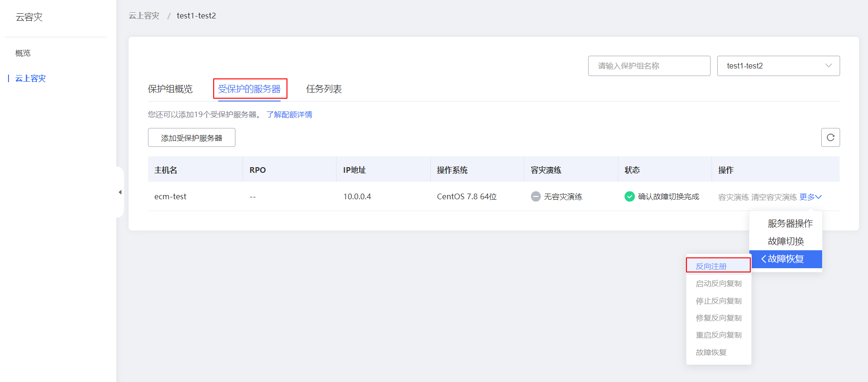Open the test1-test2 protection group dropdown
This screenshot has height=382, width=868.
pyautogui.click(x=778, y=66)
